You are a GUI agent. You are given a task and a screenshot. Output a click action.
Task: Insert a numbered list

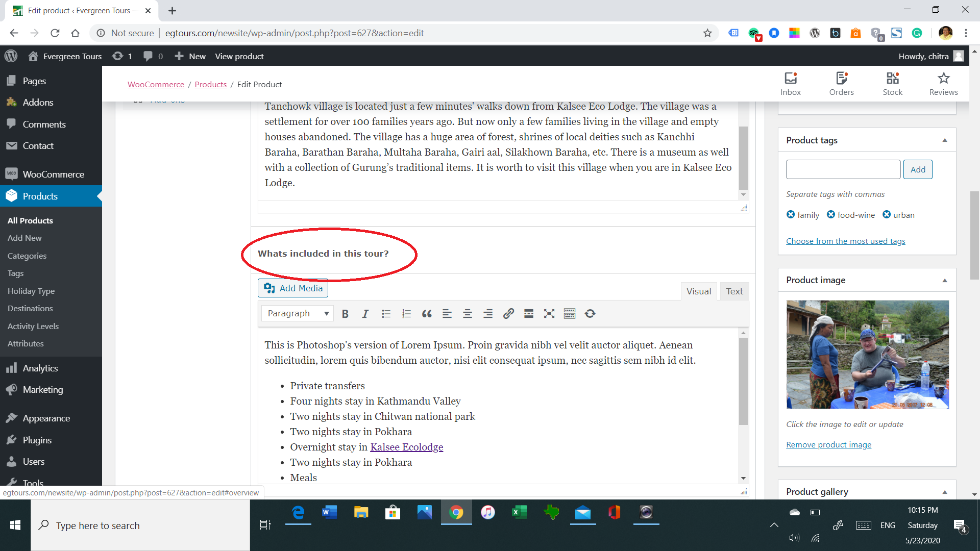pyautogui.click(x=406, y=314)
